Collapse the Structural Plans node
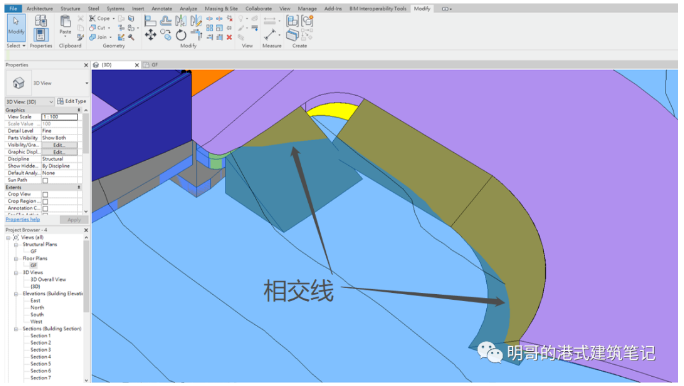The height and width of the screenshot is (386, 684). pos(16,245)
